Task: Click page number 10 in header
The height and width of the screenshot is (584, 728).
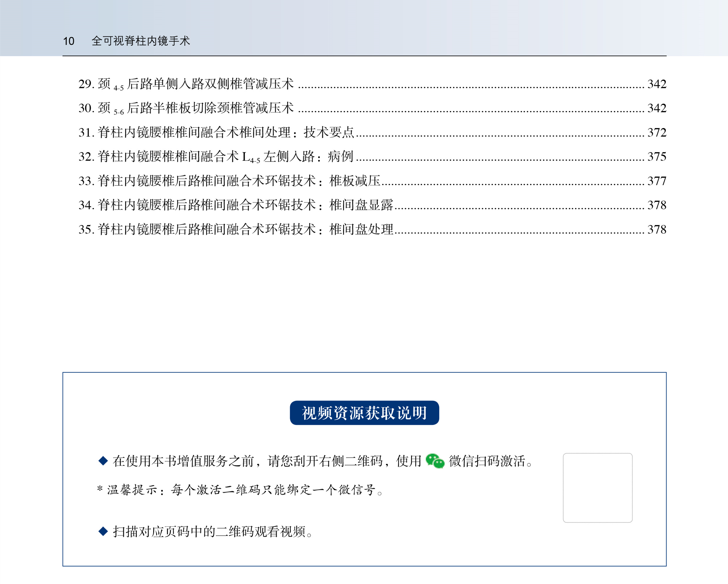Action: [69, 41]
